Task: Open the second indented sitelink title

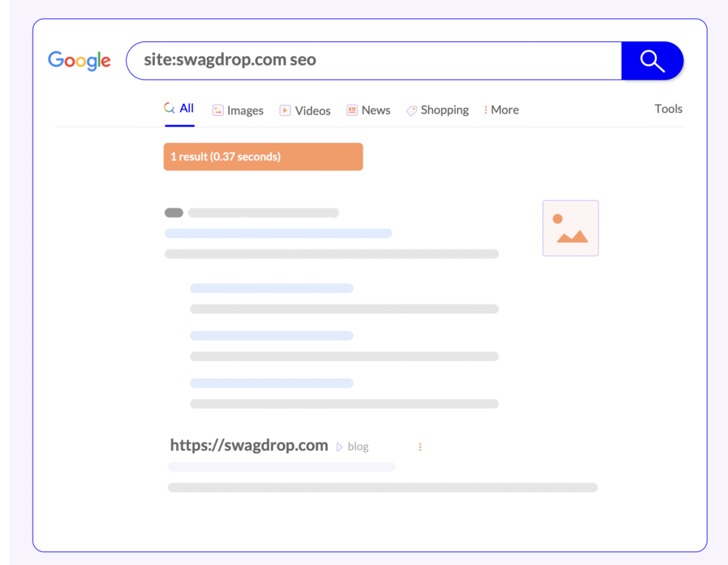Action: point(272,335)
